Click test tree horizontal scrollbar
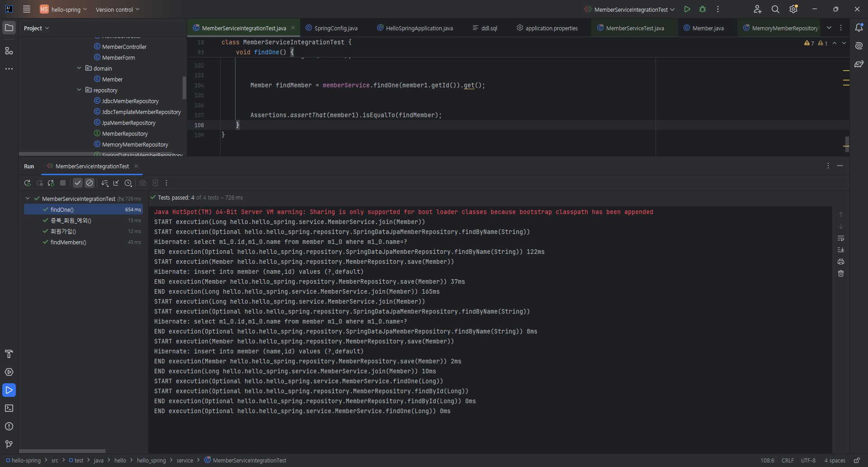The image size is (868, 467). click(x=62, y=451)
